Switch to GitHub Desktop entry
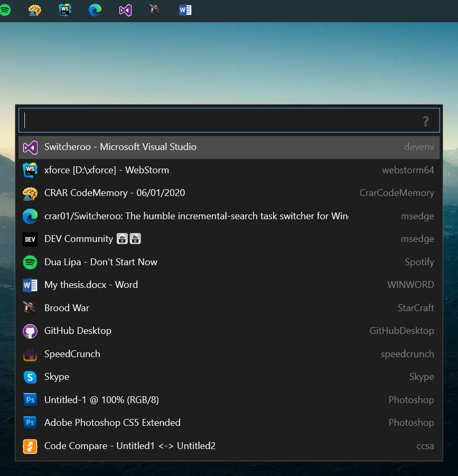The image size is (458, 476). tap(229, 331)
